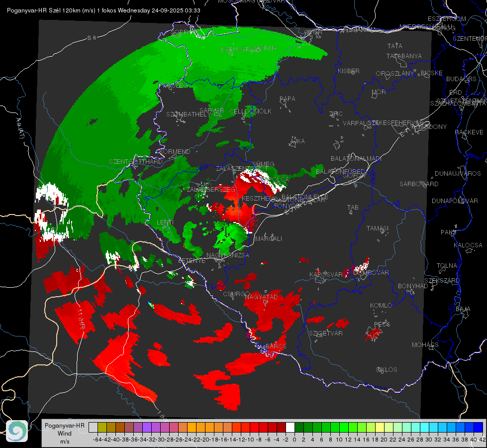Click the KESZTHELY city label
487x448 pixels.
click(x=259, y=198)
